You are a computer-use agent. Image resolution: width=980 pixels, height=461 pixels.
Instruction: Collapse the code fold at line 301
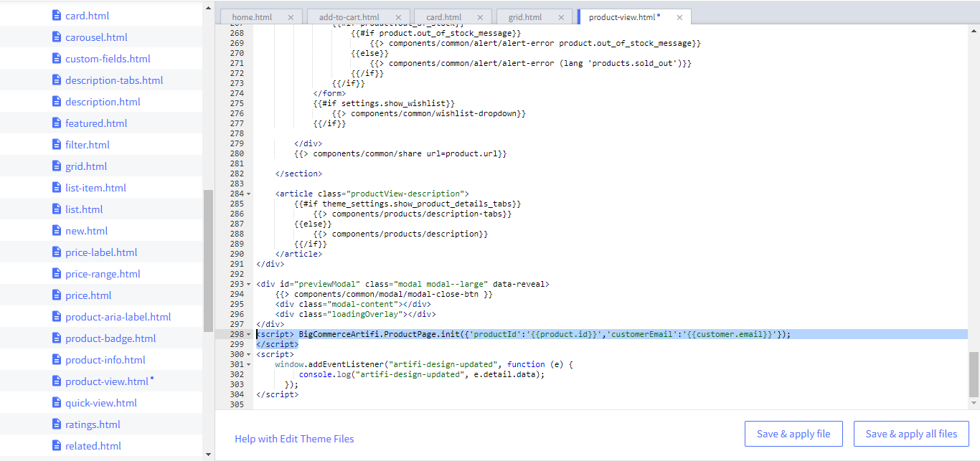(249, 364)
